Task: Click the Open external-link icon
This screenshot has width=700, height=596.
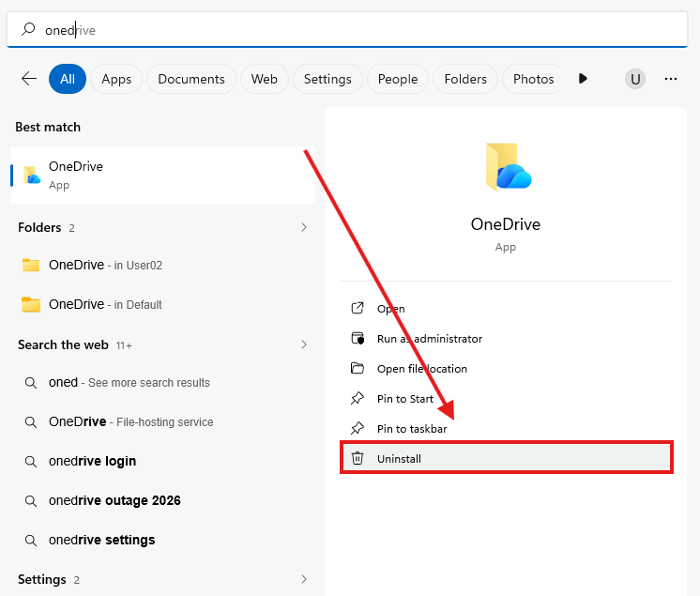Action: pyautogui.click(x=358, y=308)
